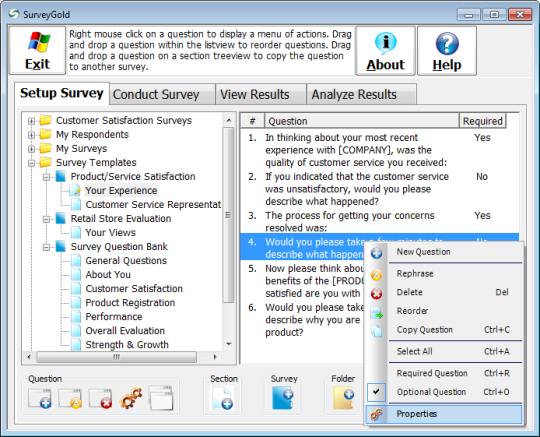Open Properties from the context menu
540x437 pixels.
(444, 414)
